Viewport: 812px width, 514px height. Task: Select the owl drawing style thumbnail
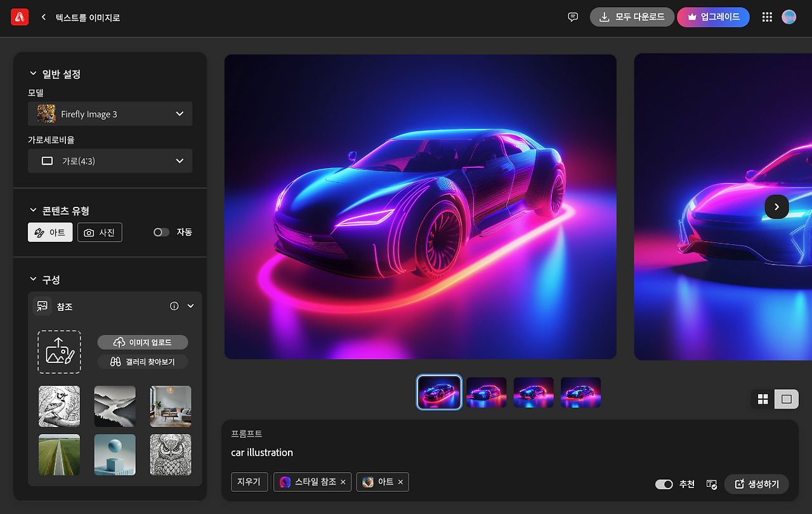(170, 454)
